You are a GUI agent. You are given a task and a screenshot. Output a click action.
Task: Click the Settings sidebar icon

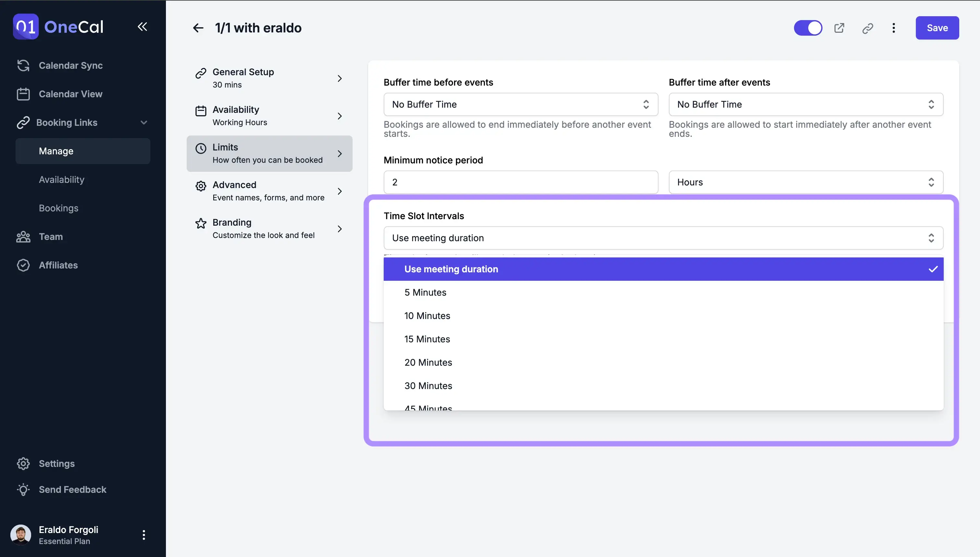point(23,463)
